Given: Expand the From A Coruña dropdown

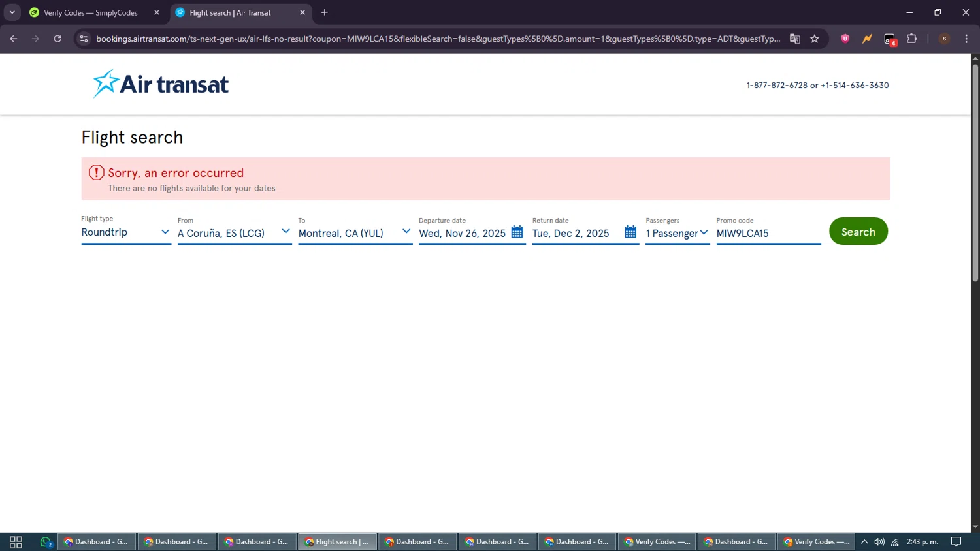Looking at the screenshot, I should 235,232.
